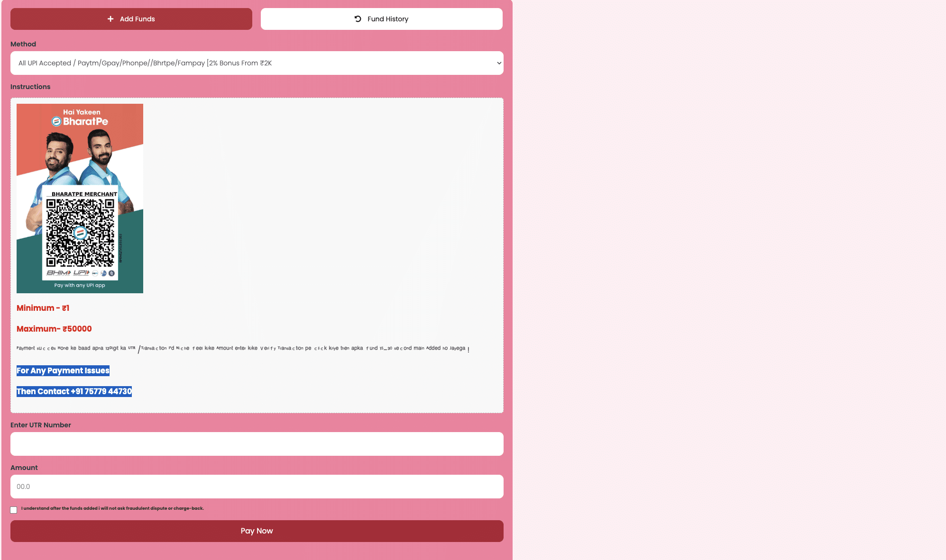Click the chevron arrow of the Method select

click(x=498, y=63)
